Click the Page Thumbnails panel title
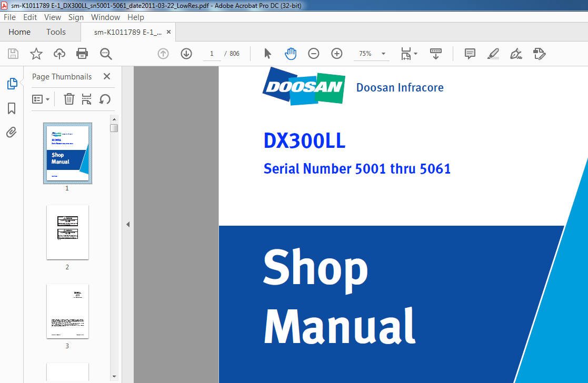This screenshot has width=588, height=383. point(62,77)
